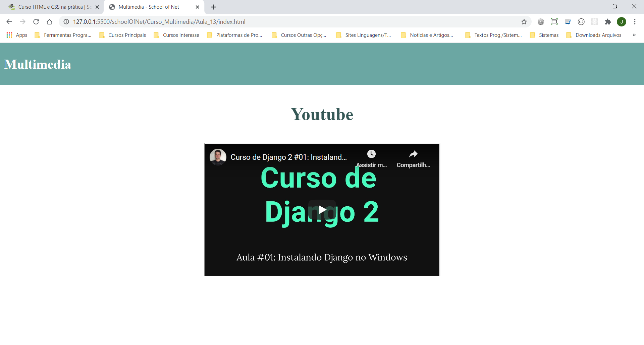Click the first gear-shaped extension icon
Viewport: 644px width, 345px height.
click(541, 22)
